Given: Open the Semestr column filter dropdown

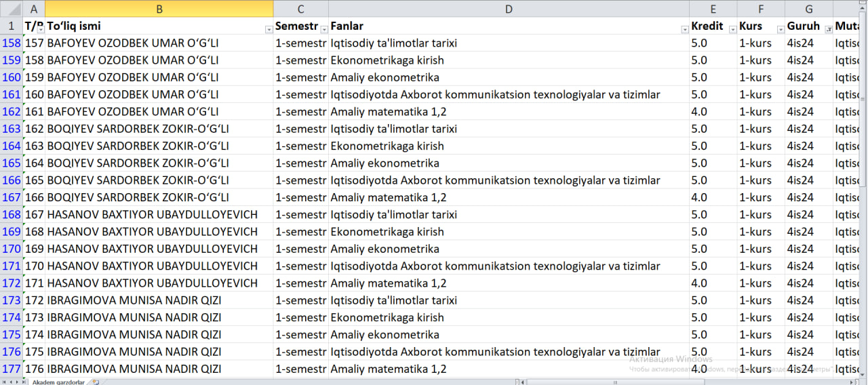Looking at the screenshot, I should (x=324, y=30).
